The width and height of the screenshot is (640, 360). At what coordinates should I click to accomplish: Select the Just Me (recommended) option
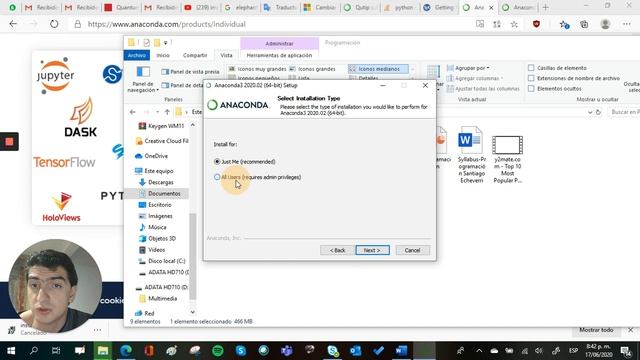pos(217,162)
